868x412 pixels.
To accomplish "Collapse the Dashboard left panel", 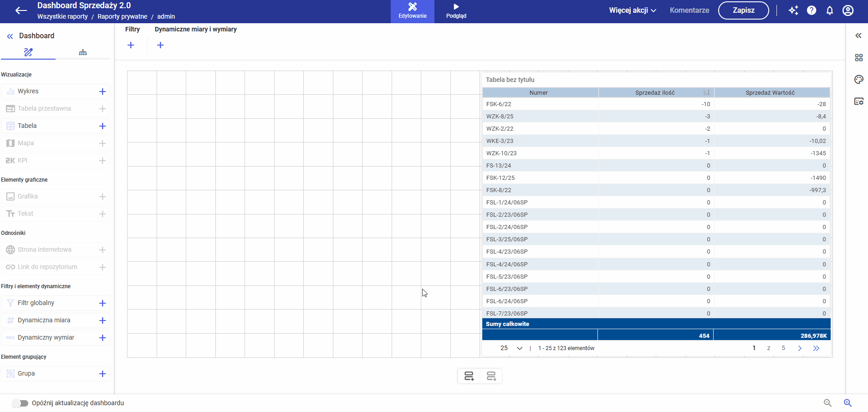I will pos(10,36).
